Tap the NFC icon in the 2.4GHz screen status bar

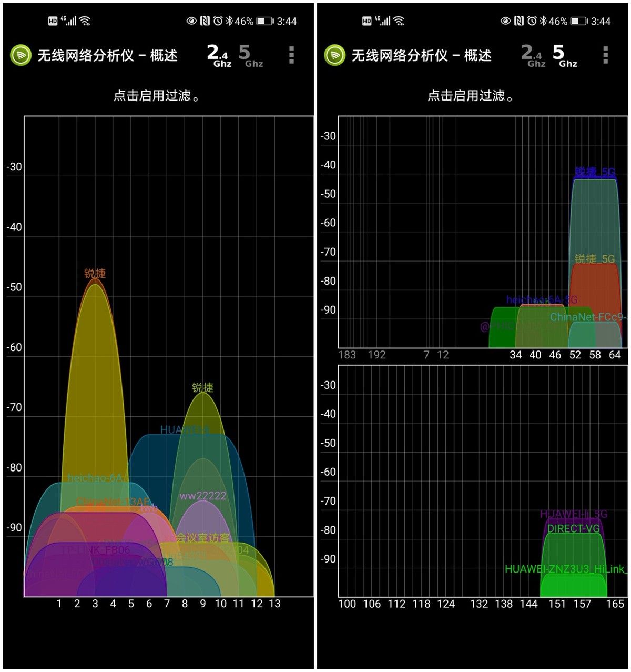point(205,21)
